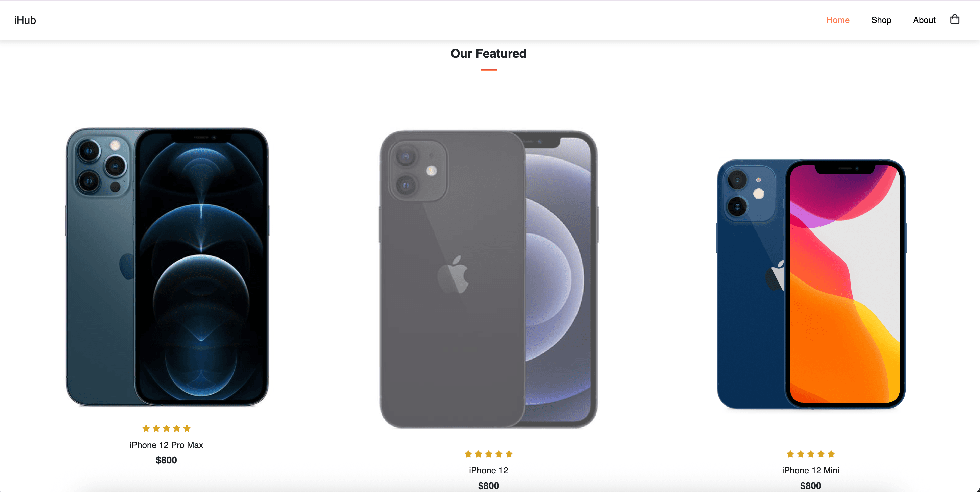Open the About page link

click(x=924, y=20)
